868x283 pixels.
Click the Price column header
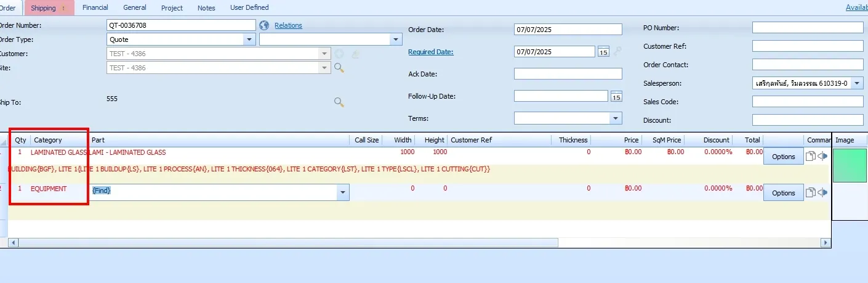[x=617, y=140]
